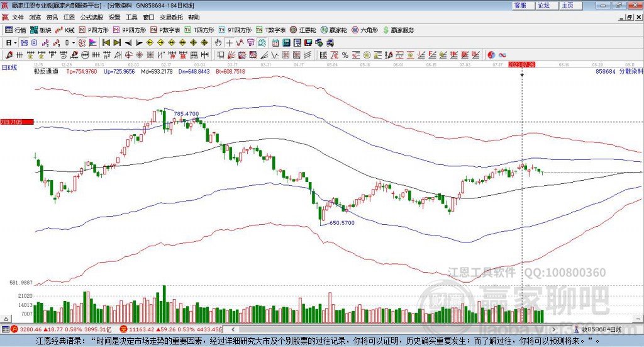Click the 论坛 forum button
Image resolution: width=644 pixels, height=347 pixels.
point(547,5)
